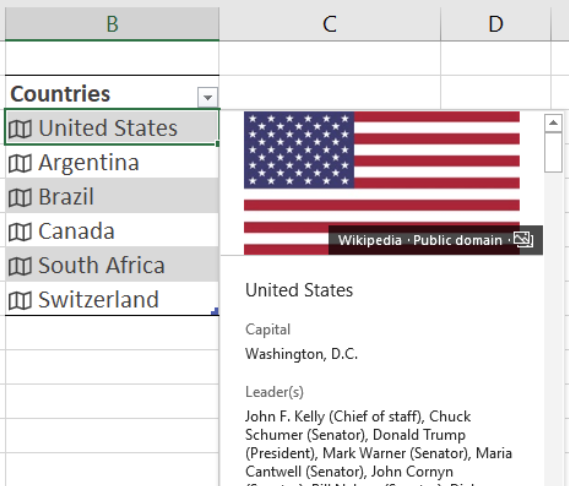Select column C header
The width and height of the screenshot is (569, 486).
point(330,24)
